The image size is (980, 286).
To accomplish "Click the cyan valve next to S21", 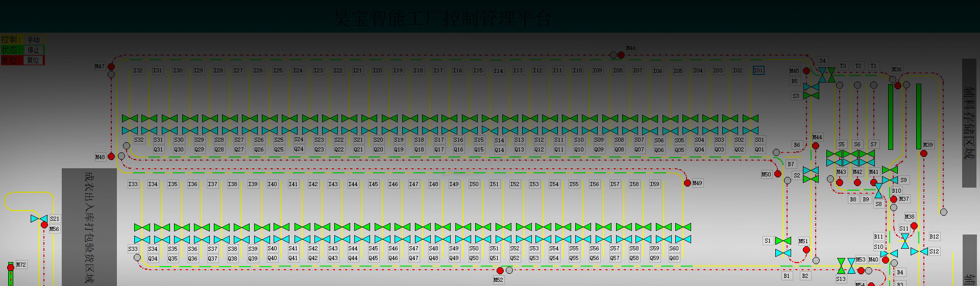I will (39, 219).
